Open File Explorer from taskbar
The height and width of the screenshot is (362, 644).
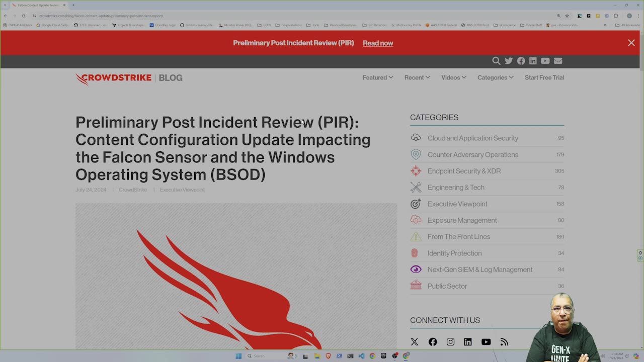click(317, 356)
